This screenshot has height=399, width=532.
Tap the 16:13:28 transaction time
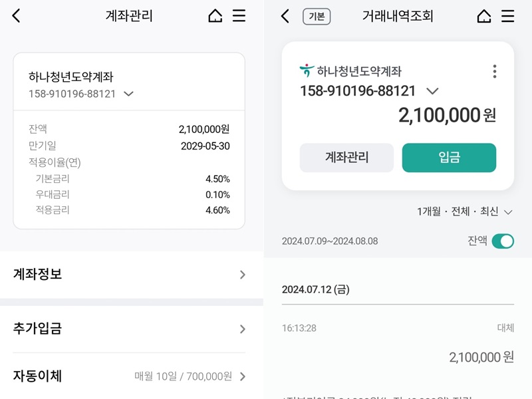(x=299, y=328)
